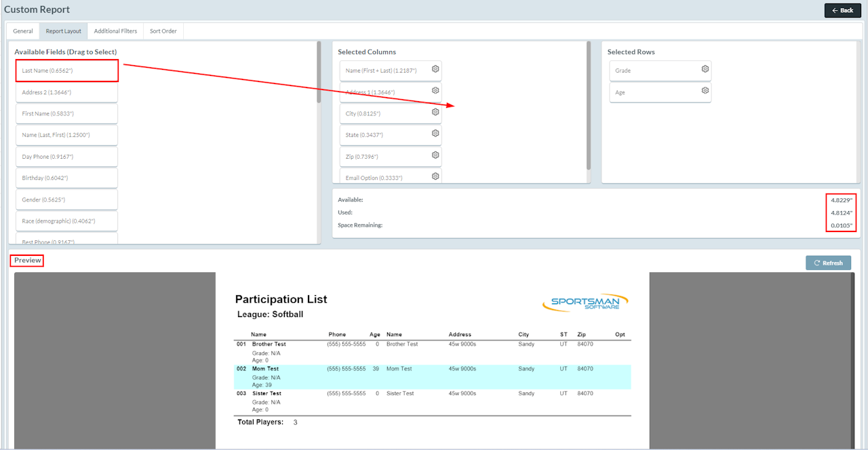Click the Grade selected row card
868x450 pixels.
(660, 71)
